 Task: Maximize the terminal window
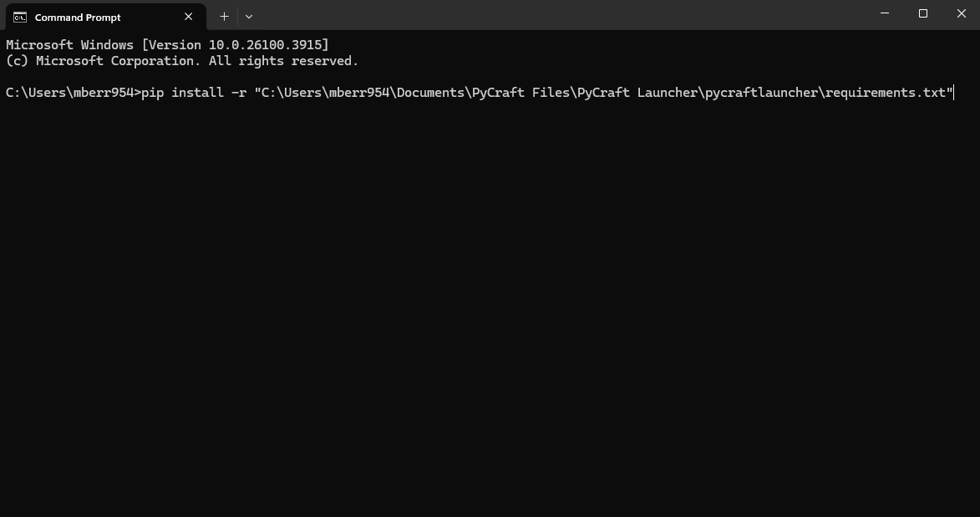tap(922, 13)
